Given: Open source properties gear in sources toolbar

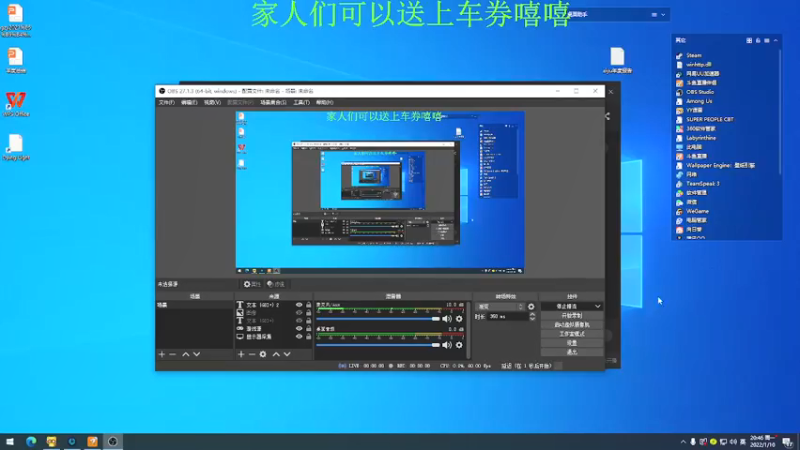Looking at the screenshot, I should click(263, 354).
